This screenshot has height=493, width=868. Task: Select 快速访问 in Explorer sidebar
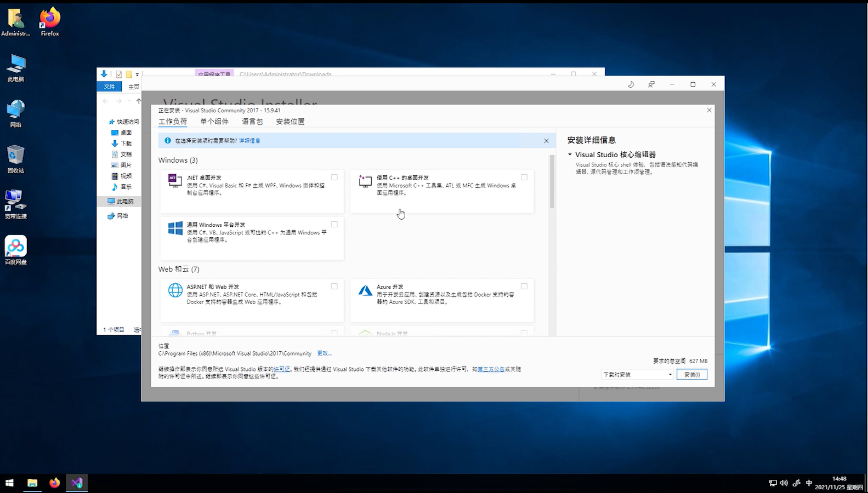click(123, 122)
